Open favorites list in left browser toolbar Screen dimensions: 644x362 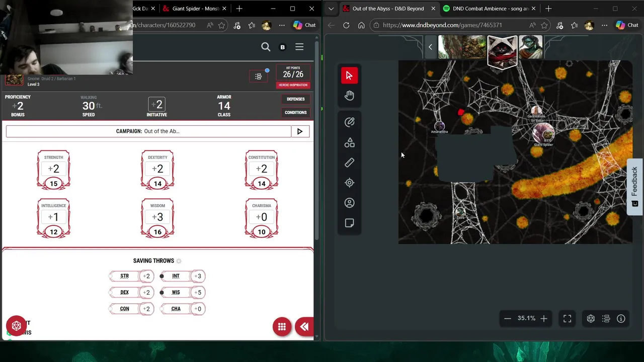click(x=252, y=25)
